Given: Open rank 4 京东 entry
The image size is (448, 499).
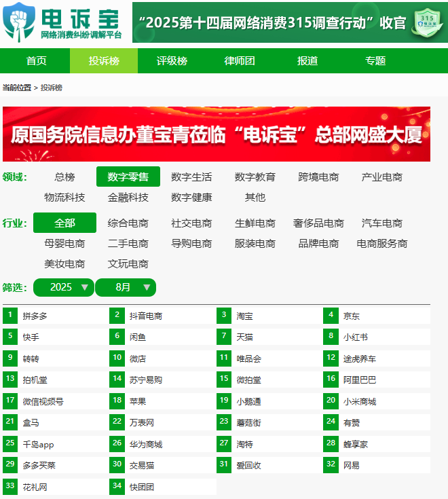Looking at the screenshot, I should [x=377, y=316].
